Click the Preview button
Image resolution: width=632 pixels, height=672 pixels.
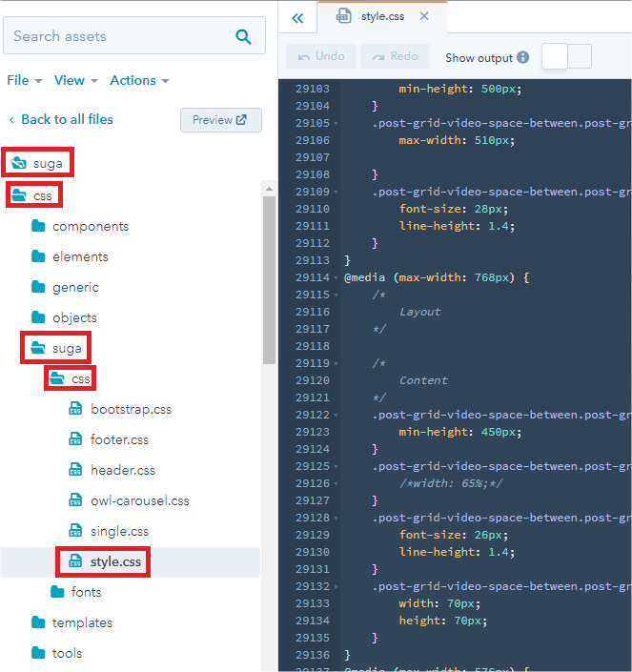(220, 120)
